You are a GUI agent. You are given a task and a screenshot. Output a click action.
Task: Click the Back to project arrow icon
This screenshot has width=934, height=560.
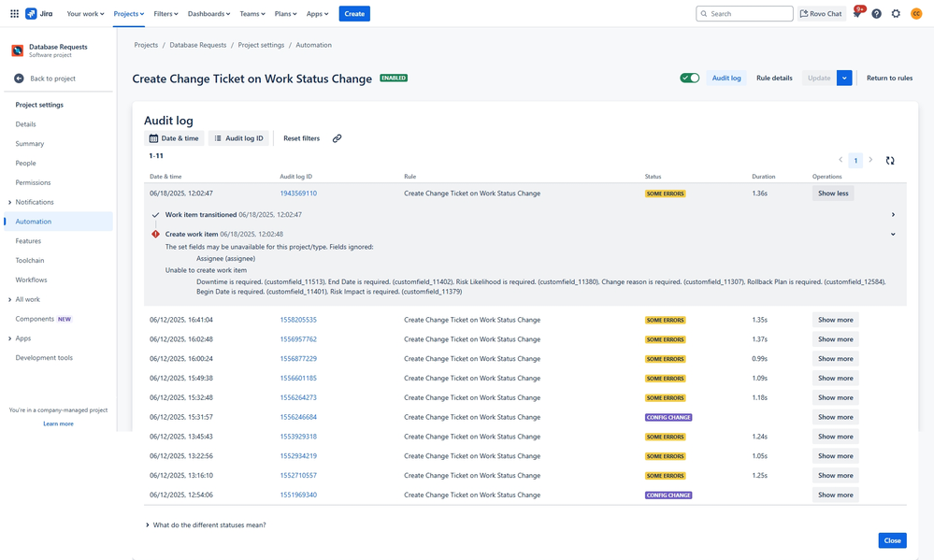click(x=19, y=79)
